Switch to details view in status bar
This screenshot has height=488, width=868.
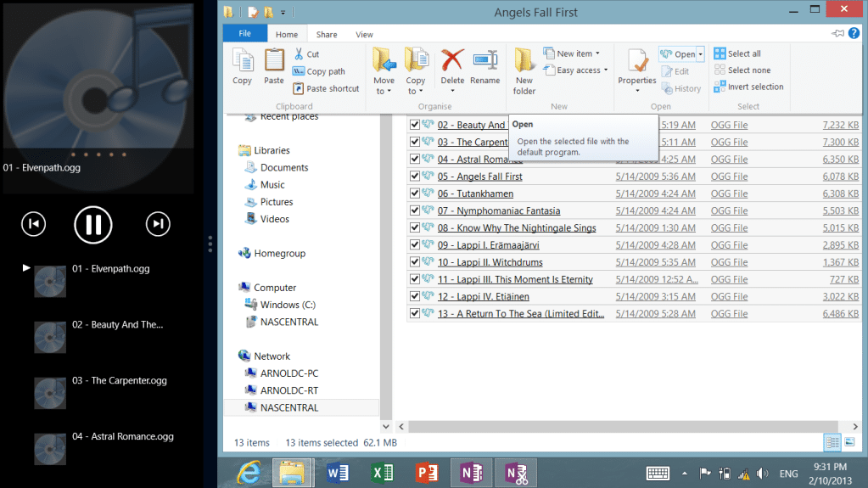point(832,442)
